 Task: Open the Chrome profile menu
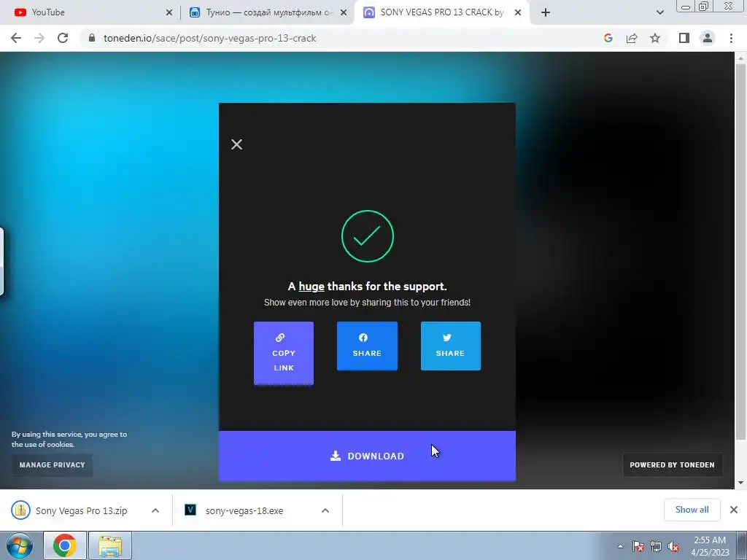[x=708, y=38]
